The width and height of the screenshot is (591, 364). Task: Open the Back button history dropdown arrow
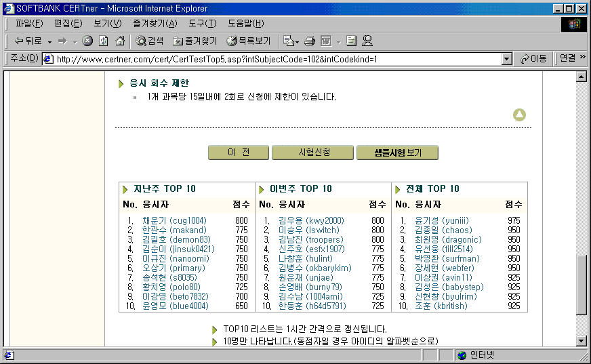49,41
